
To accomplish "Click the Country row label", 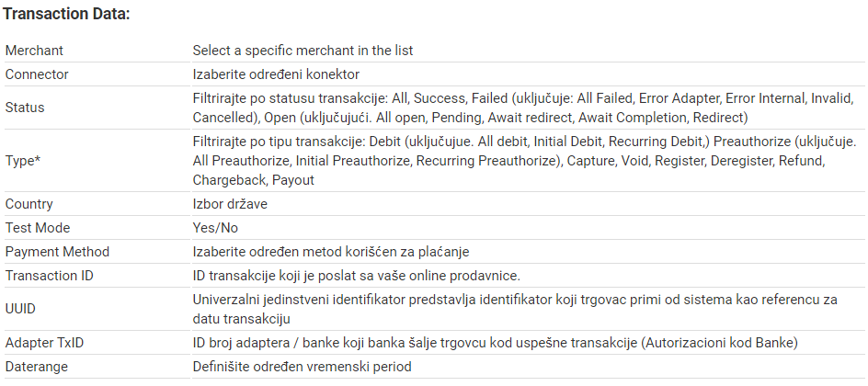I will [29, 204].
